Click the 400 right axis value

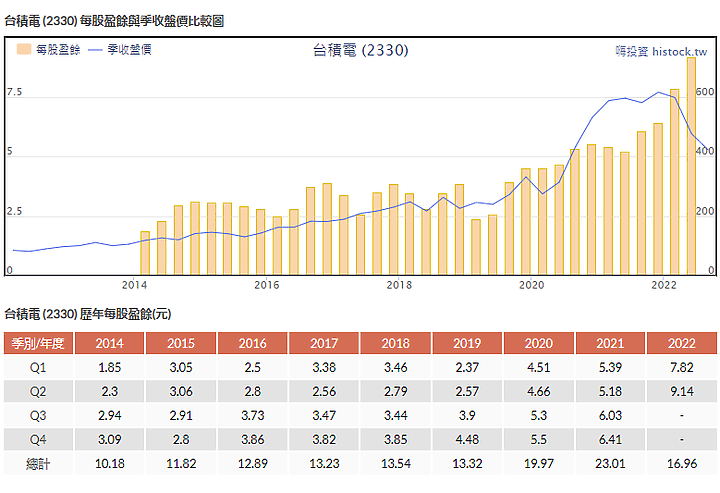pos(705,151)
